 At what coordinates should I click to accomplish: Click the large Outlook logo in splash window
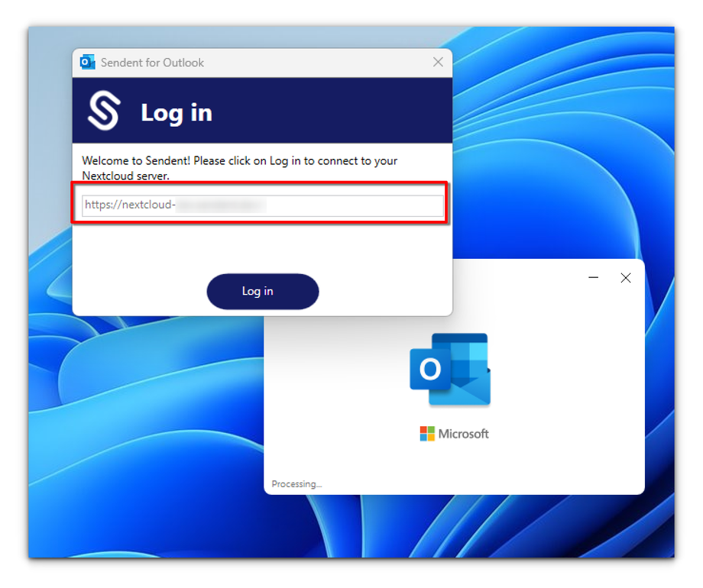click(450, 370)
